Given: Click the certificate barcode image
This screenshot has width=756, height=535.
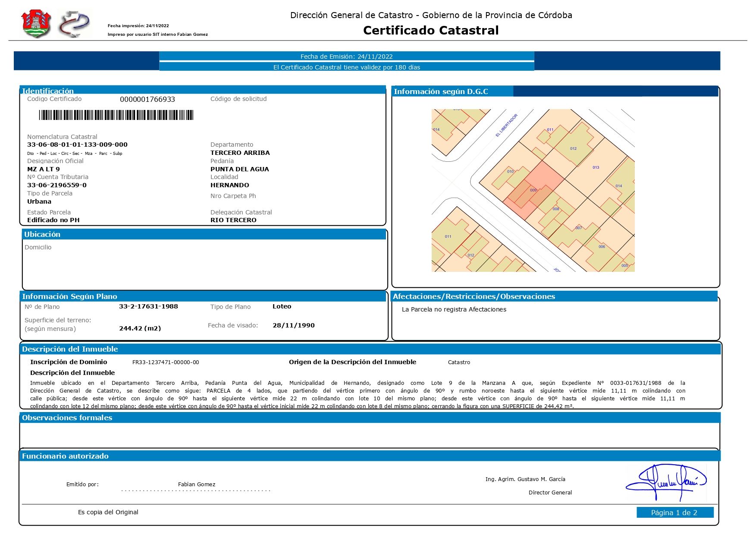Looking at the screenshot, I should click(116, 115).
